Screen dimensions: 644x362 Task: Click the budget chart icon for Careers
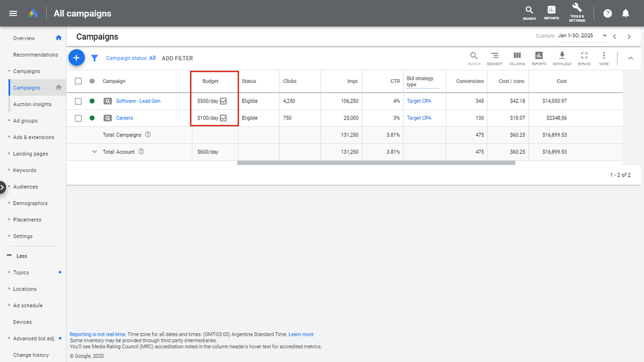[x=223, y=118]
